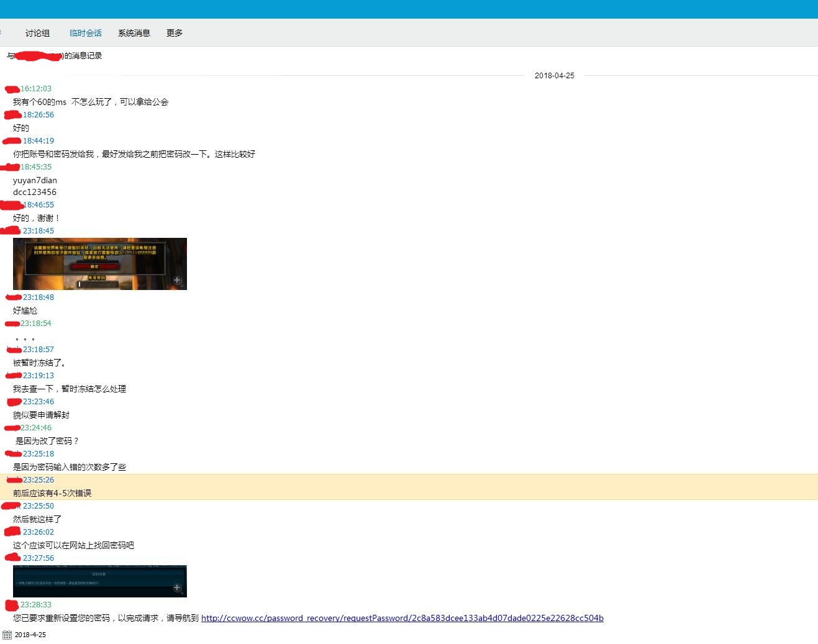The width and height of the screenshot is (818, 644).
Task: Click plus icon on password recovery screenshot
Action: pos(177,587)
